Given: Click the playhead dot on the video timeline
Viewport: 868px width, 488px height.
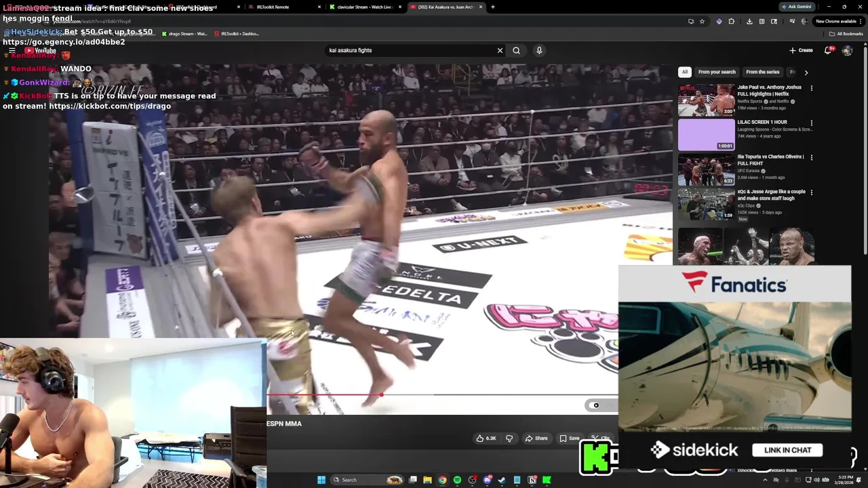Looking at the screenshot, I should [x=381, y=394].
